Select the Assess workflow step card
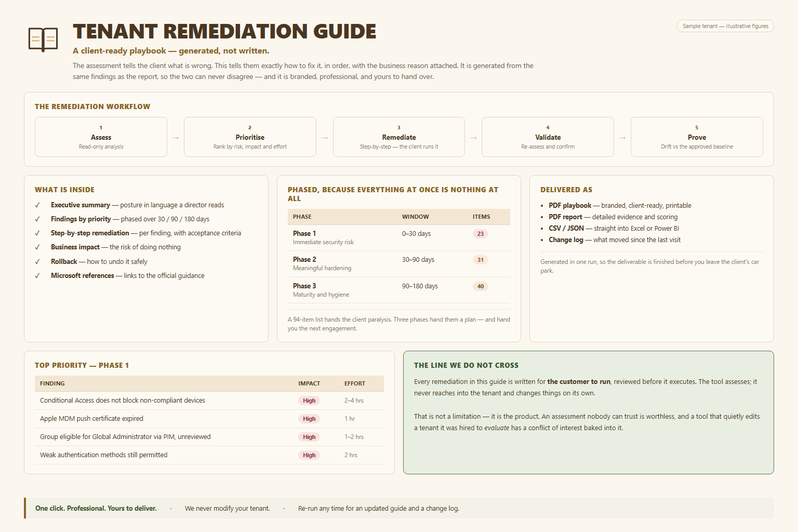The height and width of the screenshot is (532, 798). tap(101, 137)
